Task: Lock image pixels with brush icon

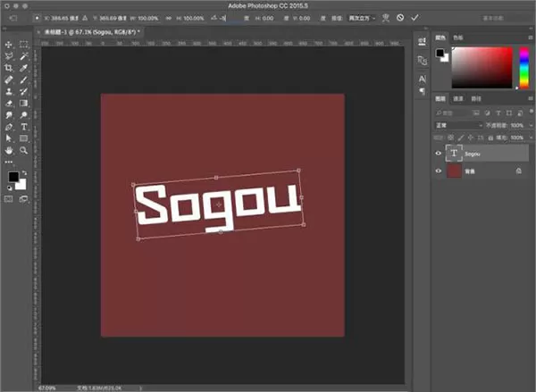Action: point(461,138)
